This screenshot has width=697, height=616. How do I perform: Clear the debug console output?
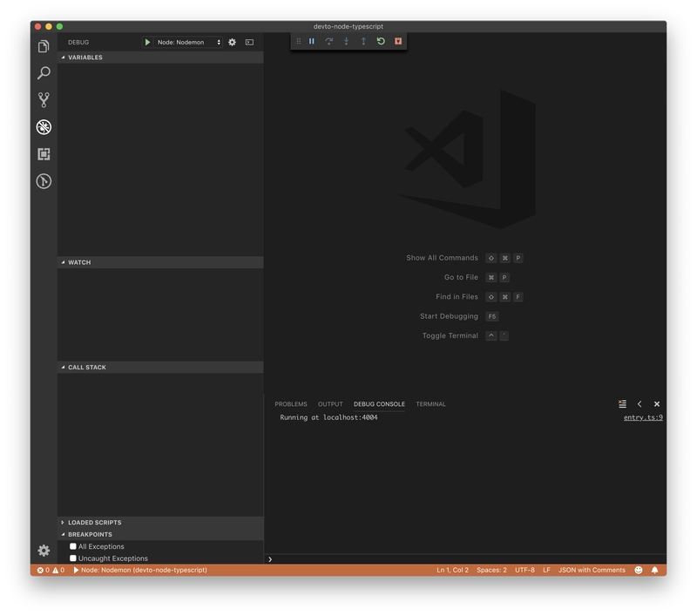tap(622, 404)
